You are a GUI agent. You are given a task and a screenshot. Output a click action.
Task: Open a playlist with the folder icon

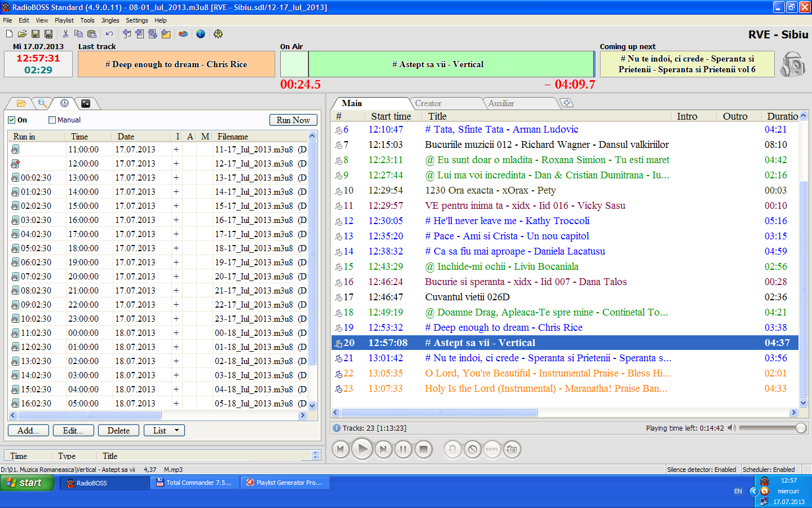pos(23,34)
